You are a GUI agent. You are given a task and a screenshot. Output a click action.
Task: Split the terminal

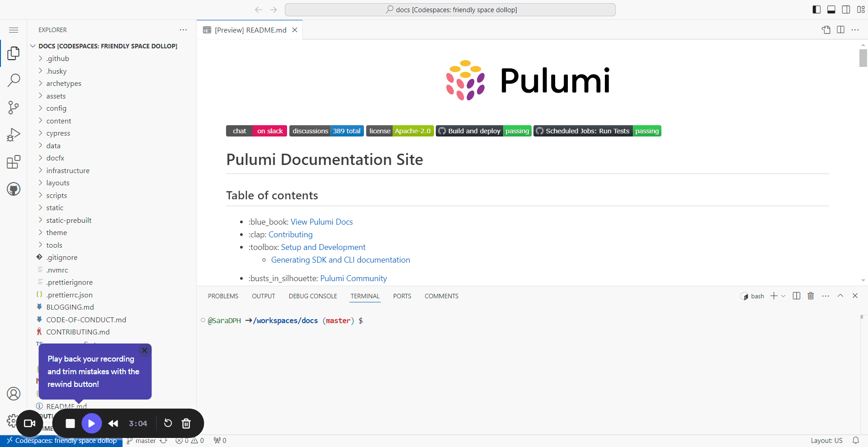(797, 296)
